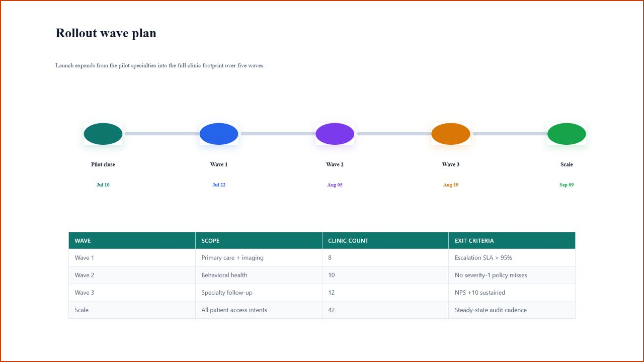Click the purple Wave 2 timeline marker
Image resolution: width=644 pixels, height=362 pixels.
point(335,134)
